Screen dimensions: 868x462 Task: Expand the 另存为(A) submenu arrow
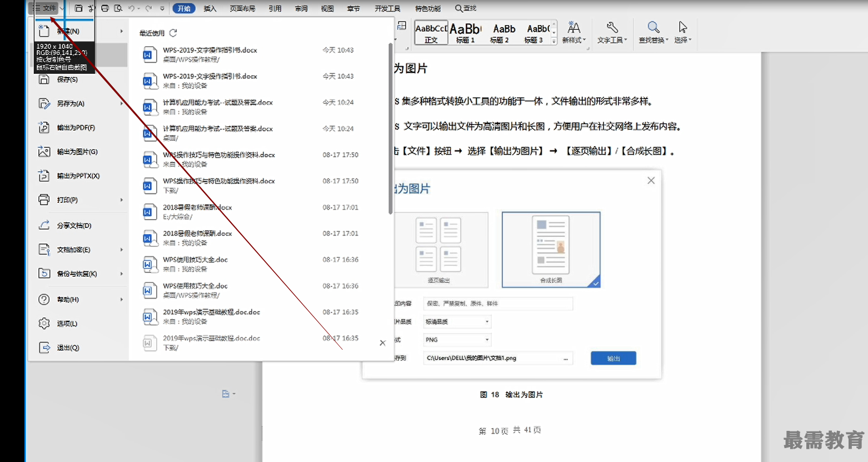[x=121, y=103]
